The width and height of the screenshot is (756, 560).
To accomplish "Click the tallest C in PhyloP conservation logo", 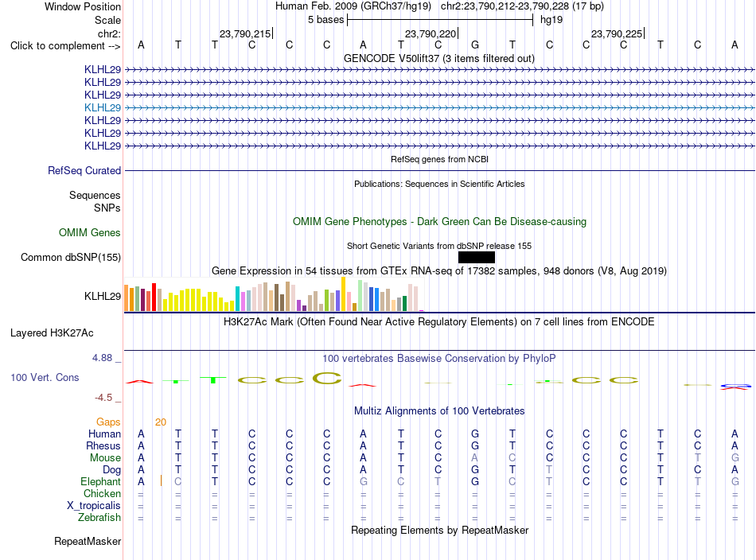I will [327, 378].
